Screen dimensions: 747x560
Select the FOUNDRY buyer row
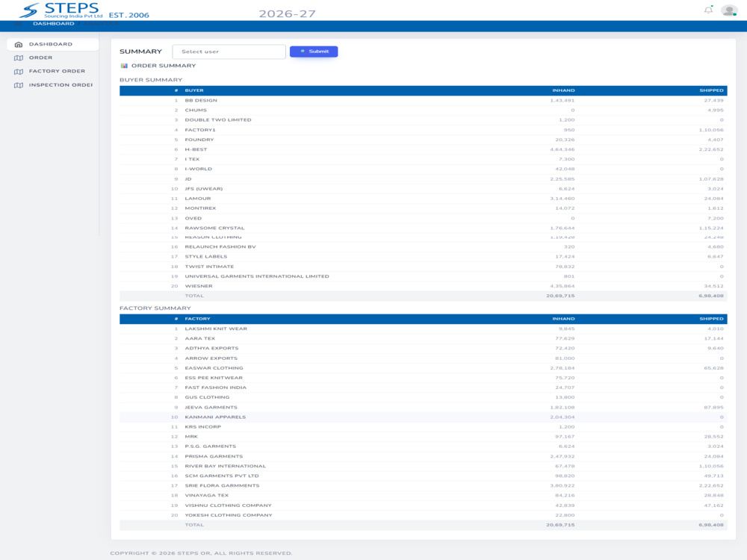pyautogui.click(x=423, y=140)
